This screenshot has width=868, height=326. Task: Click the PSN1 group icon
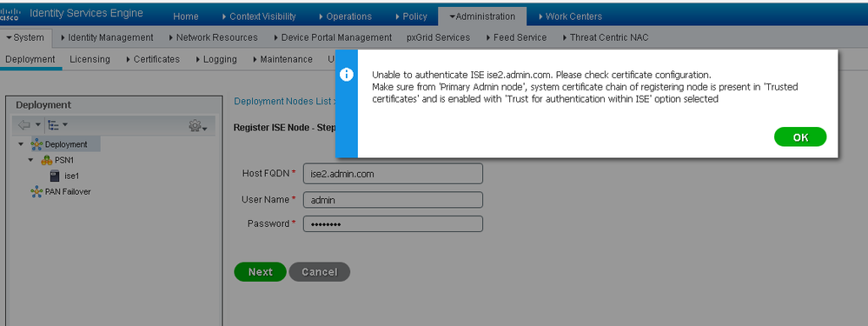pos(47,161)
